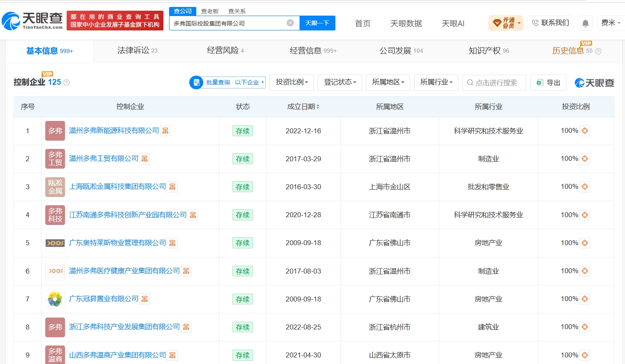
Task: Open the Tianyancha logo homepage
Action: tap(32, 21)
